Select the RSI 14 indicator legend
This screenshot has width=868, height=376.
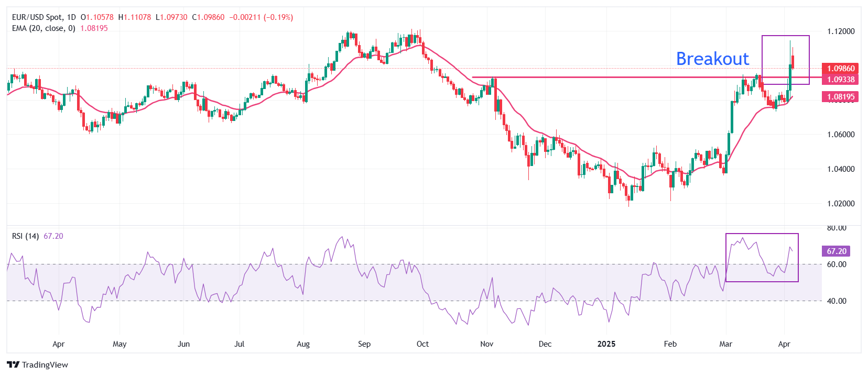click(x=25, y=236)
